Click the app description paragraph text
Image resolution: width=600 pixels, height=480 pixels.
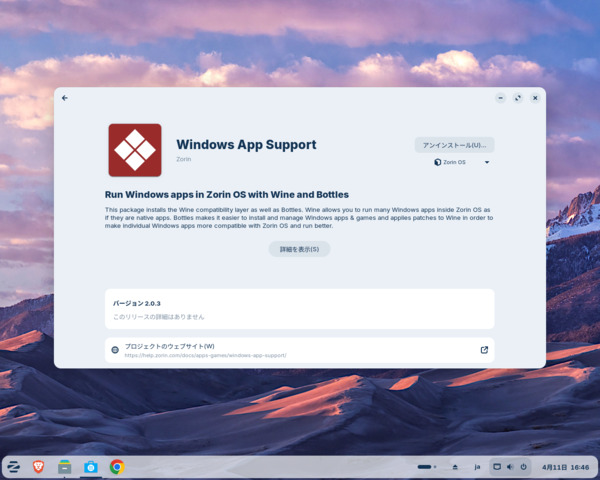(x=299, y=218)
